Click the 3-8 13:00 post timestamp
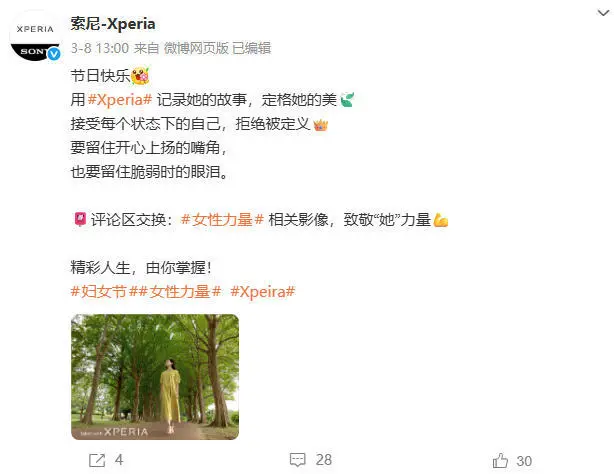Viewport: 614px width, 474px height. [100, 48]
